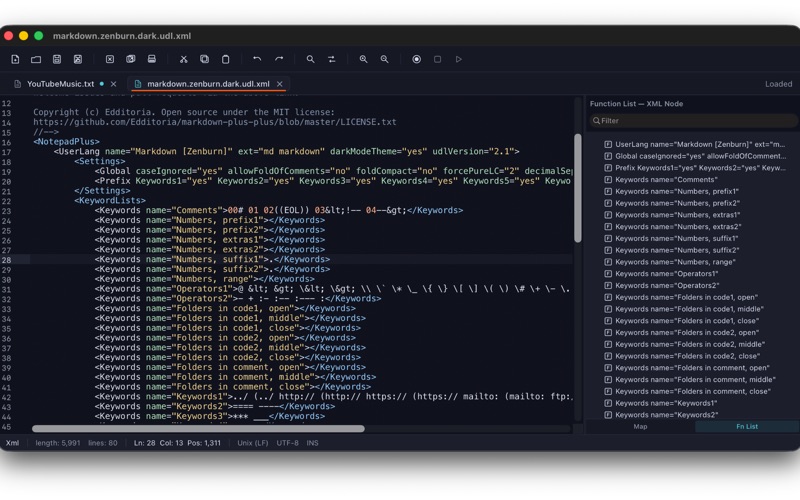Open a file via the folder icon
Viewport: 800px width, 500px height.
36,59
